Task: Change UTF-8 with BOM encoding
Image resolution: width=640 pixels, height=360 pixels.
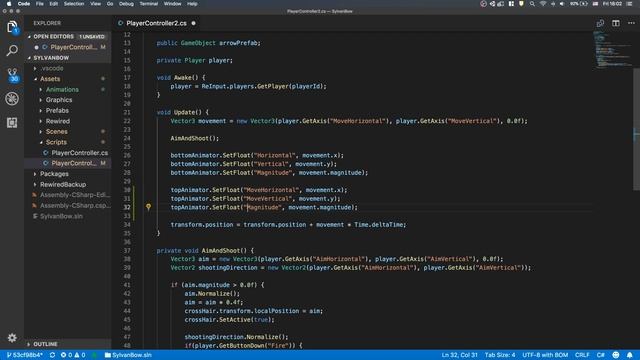Action: pos(545,355)
